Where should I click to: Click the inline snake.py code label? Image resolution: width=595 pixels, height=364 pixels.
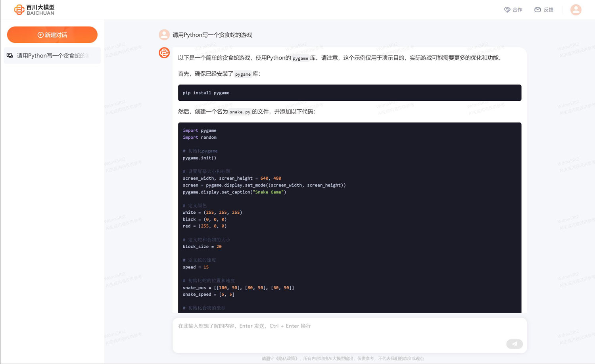coord(240,112)
